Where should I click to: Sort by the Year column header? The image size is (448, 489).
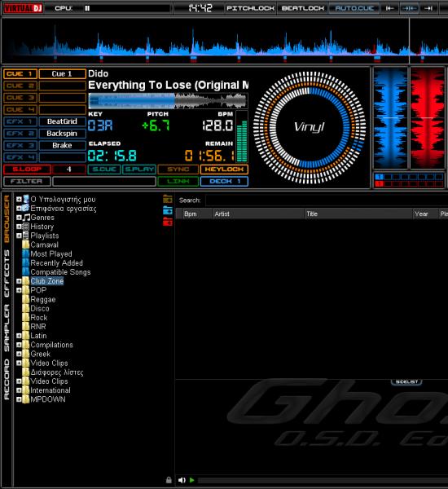pyautogui.click(x=425, y=214)
